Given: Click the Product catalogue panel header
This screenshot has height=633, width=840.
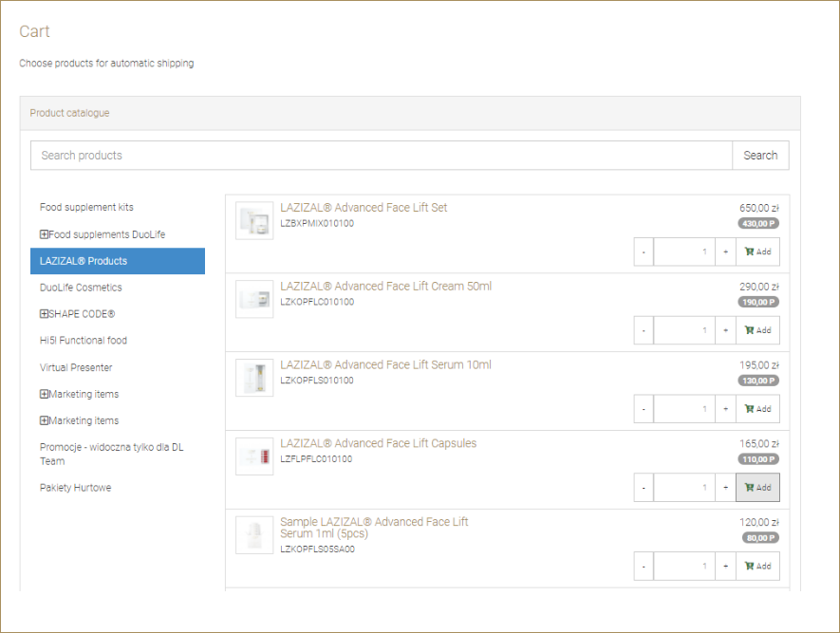Looking at the screenshot, I should [x=410, y=113].
